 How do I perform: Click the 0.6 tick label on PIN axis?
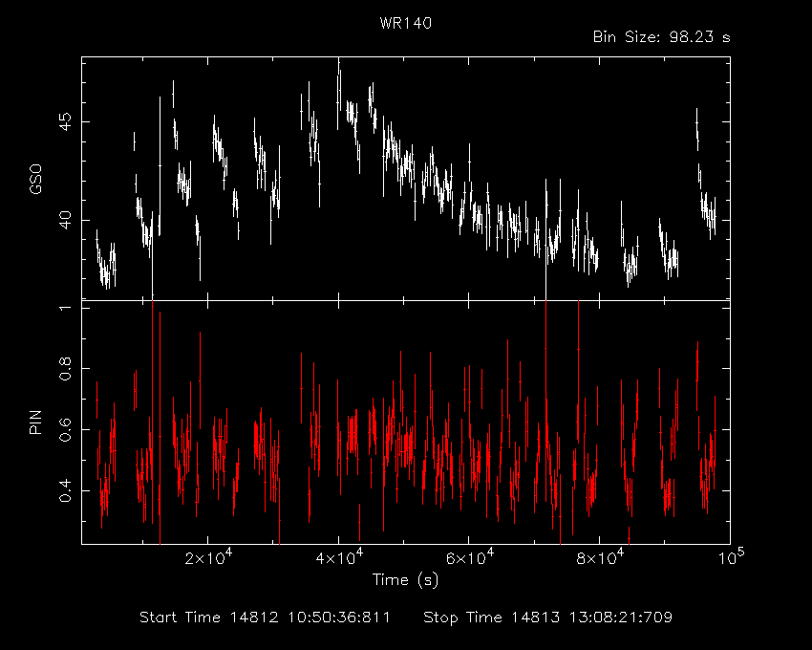click(x=65, y=430)
